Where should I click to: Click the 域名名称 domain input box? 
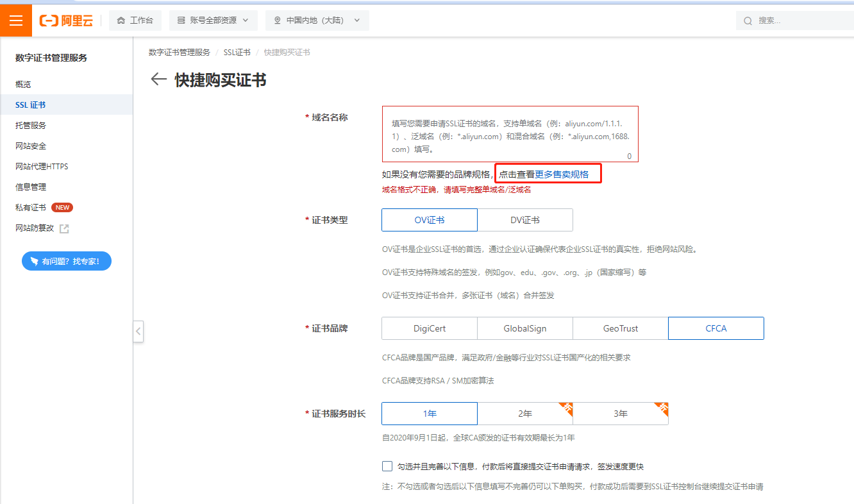point(510,134)
